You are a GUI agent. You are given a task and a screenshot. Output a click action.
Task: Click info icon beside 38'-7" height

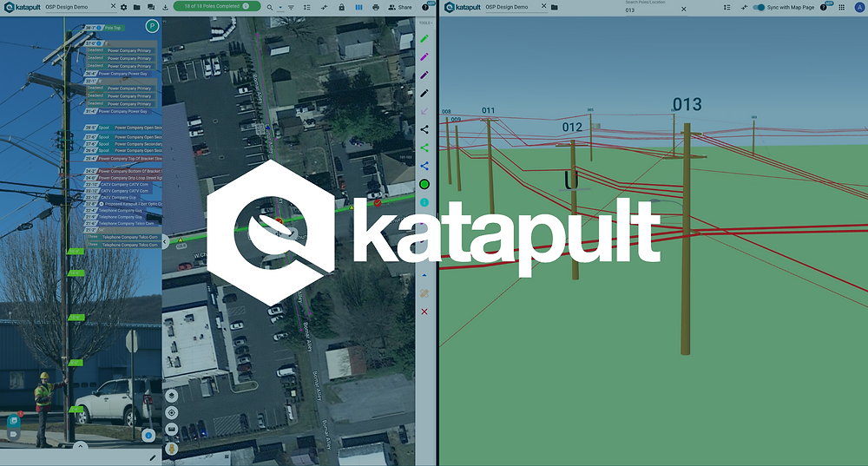pos(99,28)
